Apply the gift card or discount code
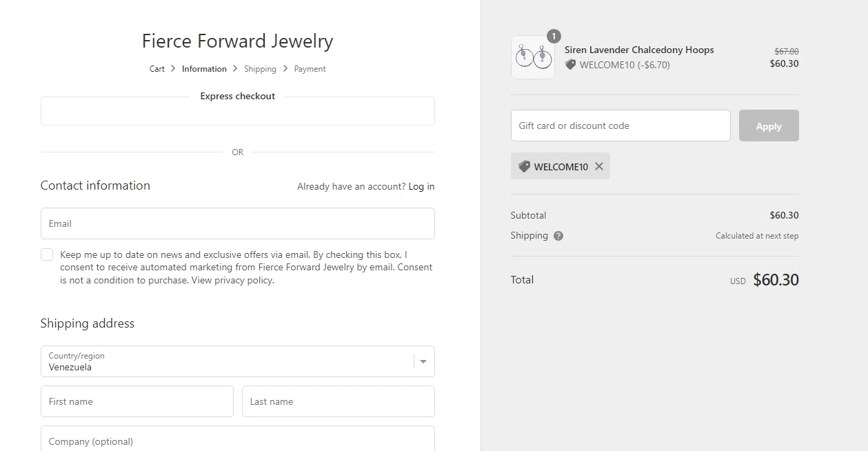Screen dimensions: 868x451 point(769,126)
